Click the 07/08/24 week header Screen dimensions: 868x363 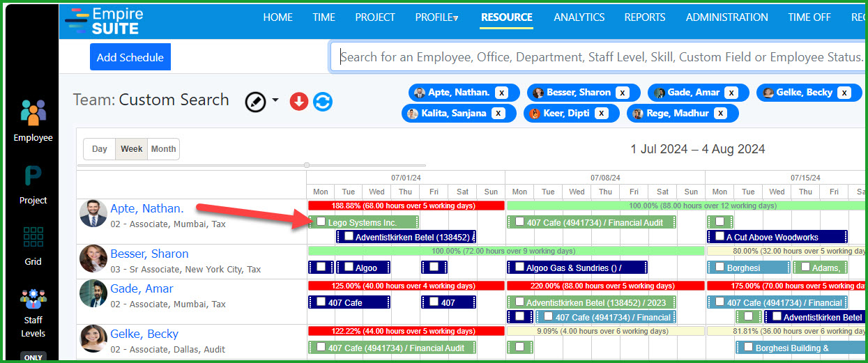605,178
